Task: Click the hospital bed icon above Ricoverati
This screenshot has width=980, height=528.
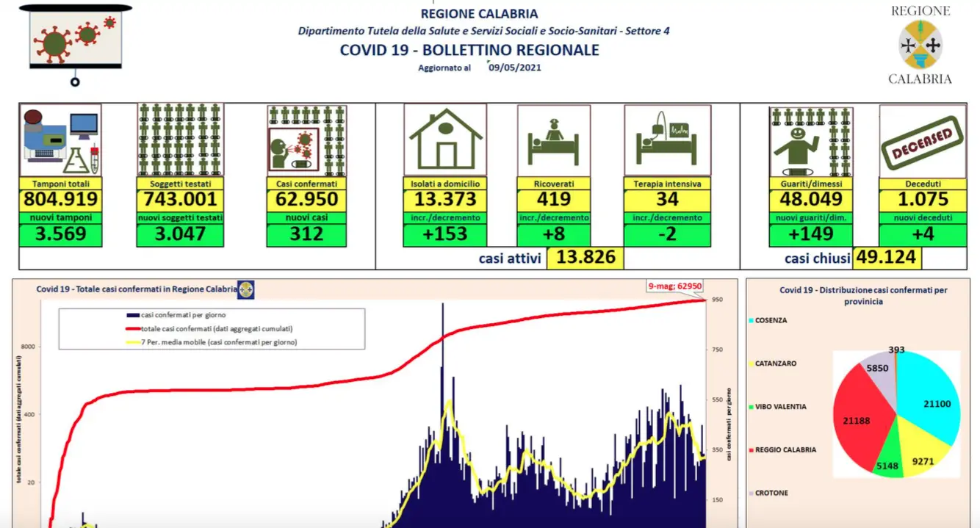Action: tap(555, 141)
